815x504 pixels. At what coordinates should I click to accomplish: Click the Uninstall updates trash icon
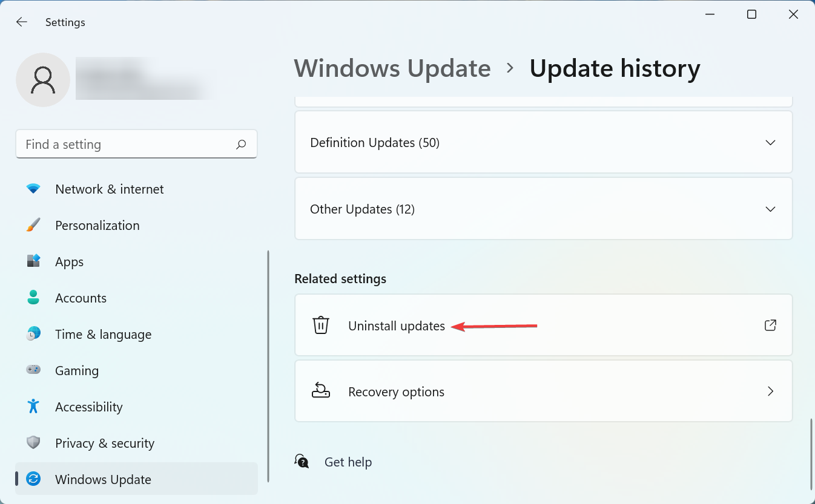pos(320,326)
